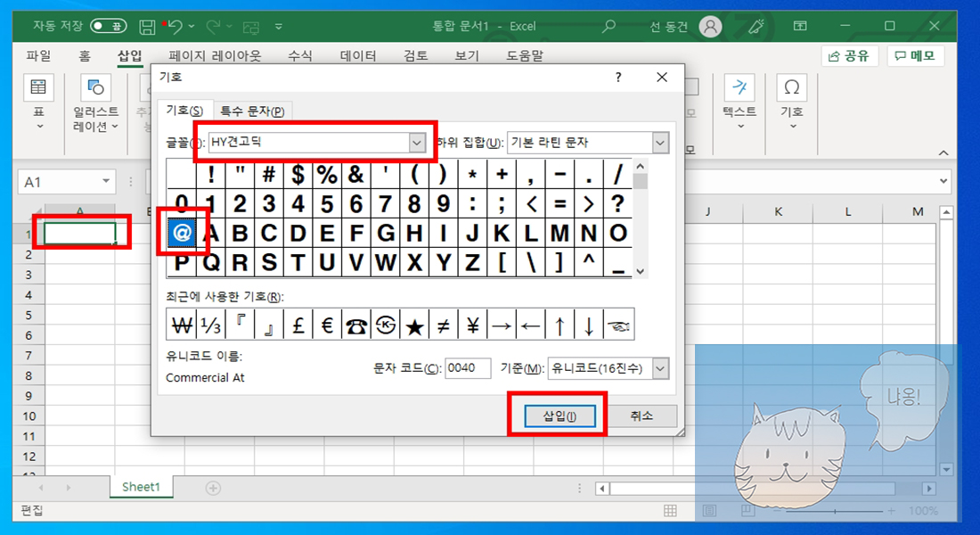Pick the ⅓ fraction recent symbol
The image size is (980, 535).
tap(210, 325)
